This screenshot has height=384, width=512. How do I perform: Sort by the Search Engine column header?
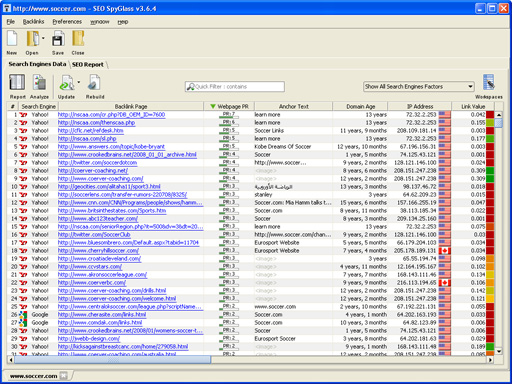(x=39, y=106)
